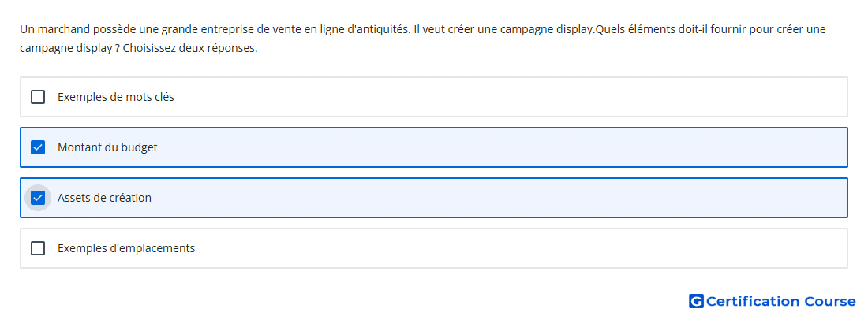Viewport: 868px width, 316px height.
Task: Click the "Montant du budget" label text
Action: (107, 147)
